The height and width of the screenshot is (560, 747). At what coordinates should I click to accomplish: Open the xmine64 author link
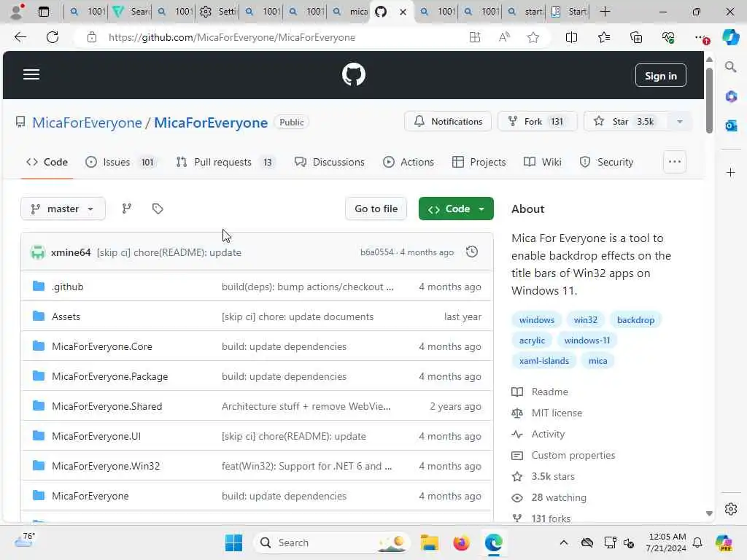pyautogui.click(x=71, y=252)
